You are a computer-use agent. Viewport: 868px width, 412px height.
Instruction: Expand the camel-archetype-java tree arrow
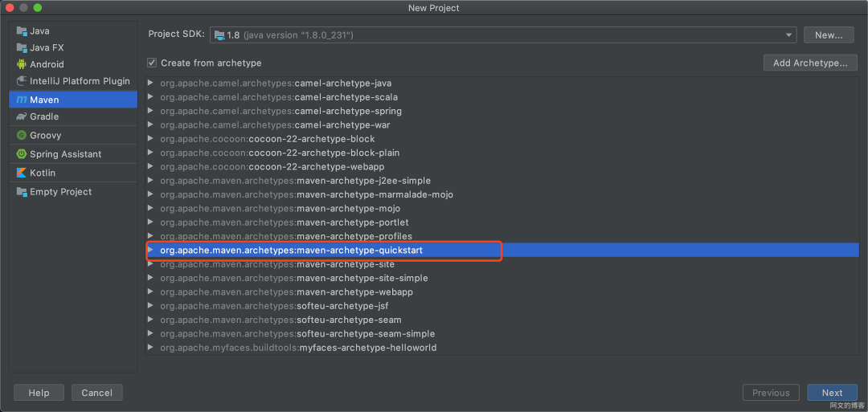(x=150, y=84)
